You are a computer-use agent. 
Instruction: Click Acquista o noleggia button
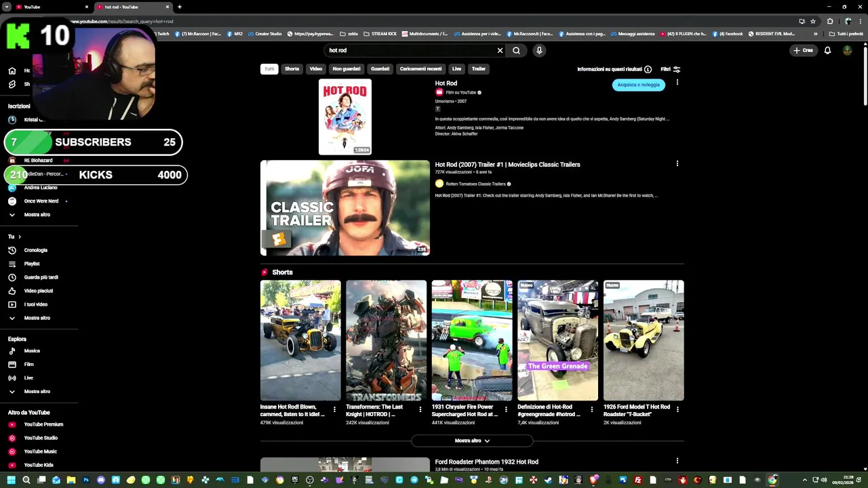(638, 85)
